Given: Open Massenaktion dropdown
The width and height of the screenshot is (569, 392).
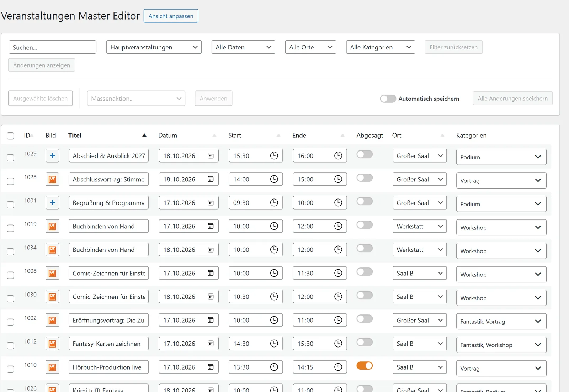Looking at the screenshot, I should [136, 98].
